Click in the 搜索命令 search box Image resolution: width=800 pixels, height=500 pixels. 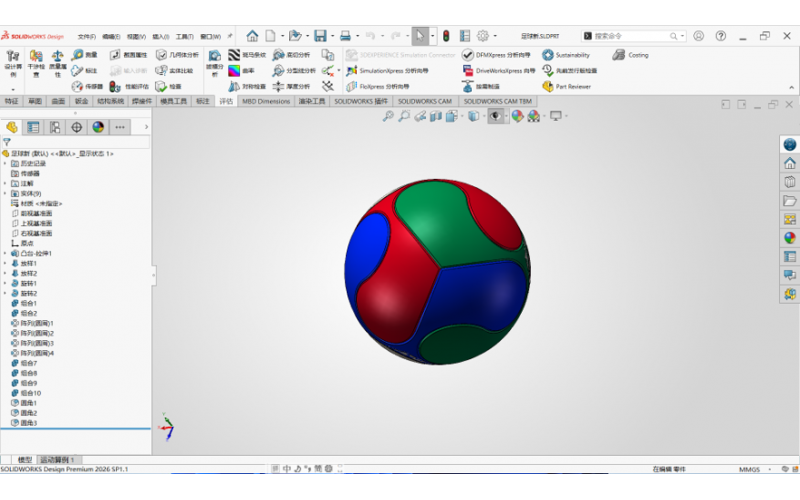pyautogui.click(x=631, y=36)
